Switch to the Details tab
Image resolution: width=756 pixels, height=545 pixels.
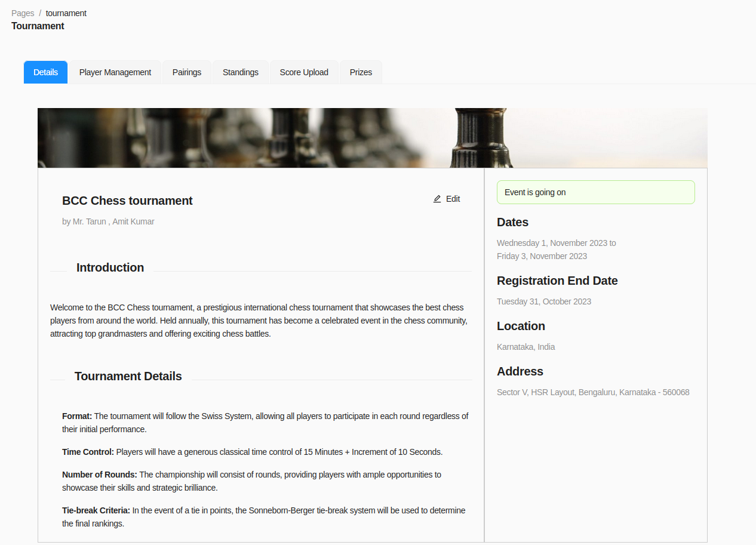45,72
